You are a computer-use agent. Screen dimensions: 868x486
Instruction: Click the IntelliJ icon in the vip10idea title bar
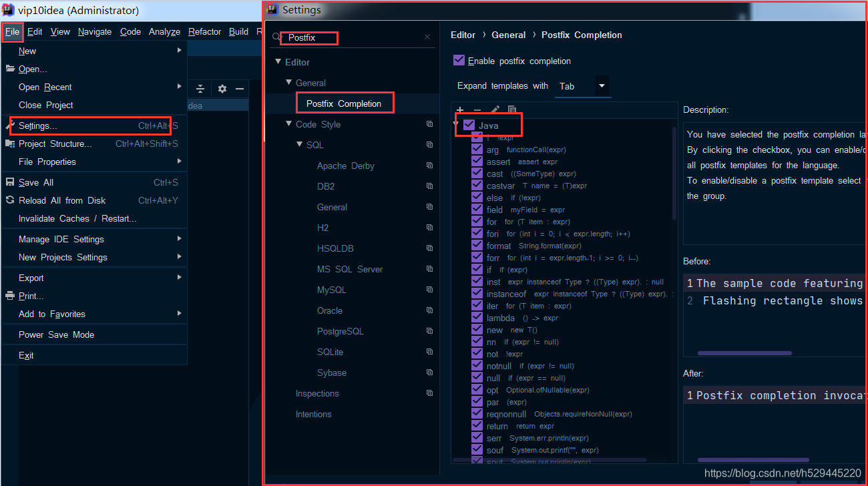9,10
